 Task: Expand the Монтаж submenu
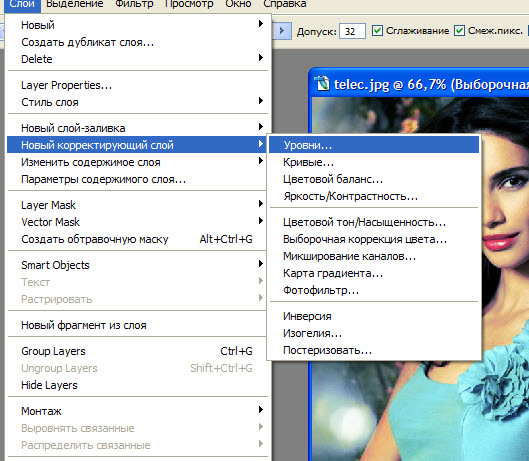(x=138, y=411)
